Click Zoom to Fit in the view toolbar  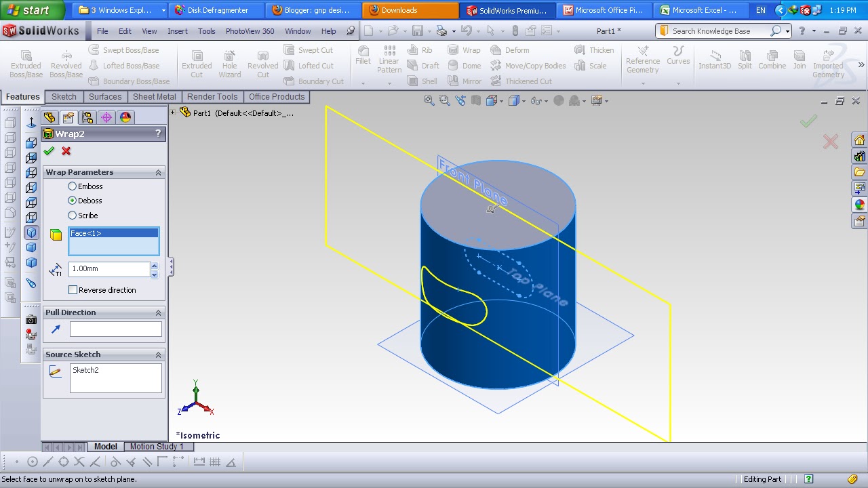click(429, 100)
